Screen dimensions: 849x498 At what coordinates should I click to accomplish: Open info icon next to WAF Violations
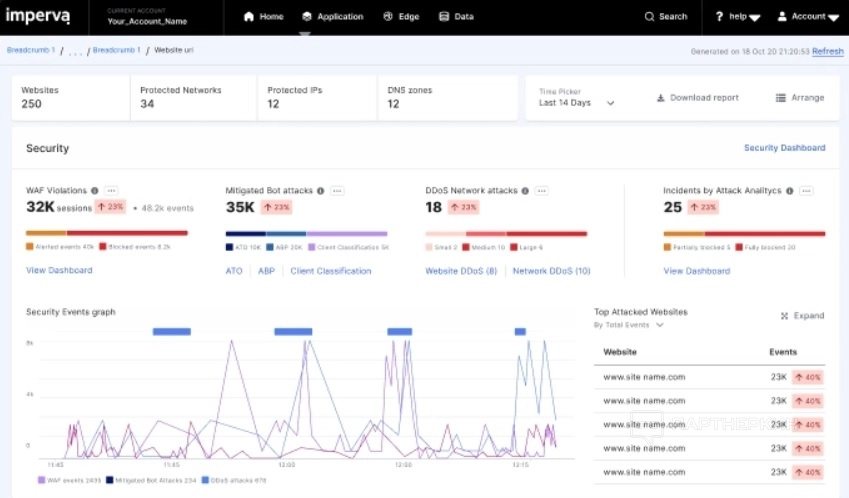point(95,191)
